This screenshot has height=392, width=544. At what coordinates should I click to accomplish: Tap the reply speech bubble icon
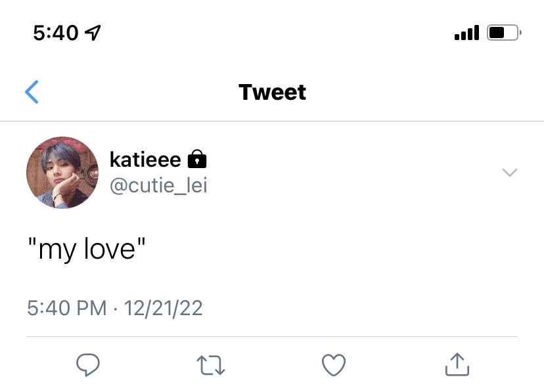click(x=88, y=364)
